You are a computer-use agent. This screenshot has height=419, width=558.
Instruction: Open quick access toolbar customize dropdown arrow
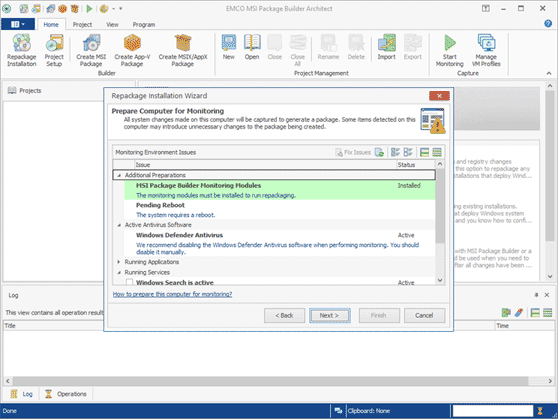(121, 9)
